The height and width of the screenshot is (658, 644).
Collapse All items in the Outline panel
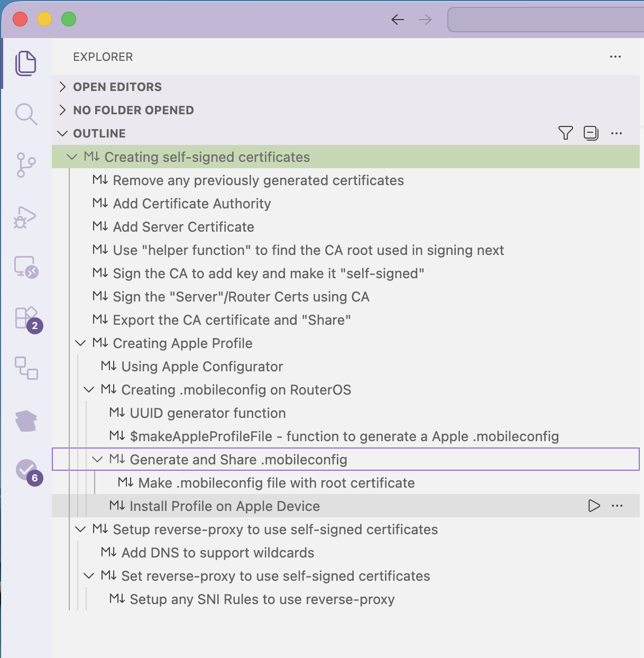(591, 133)
